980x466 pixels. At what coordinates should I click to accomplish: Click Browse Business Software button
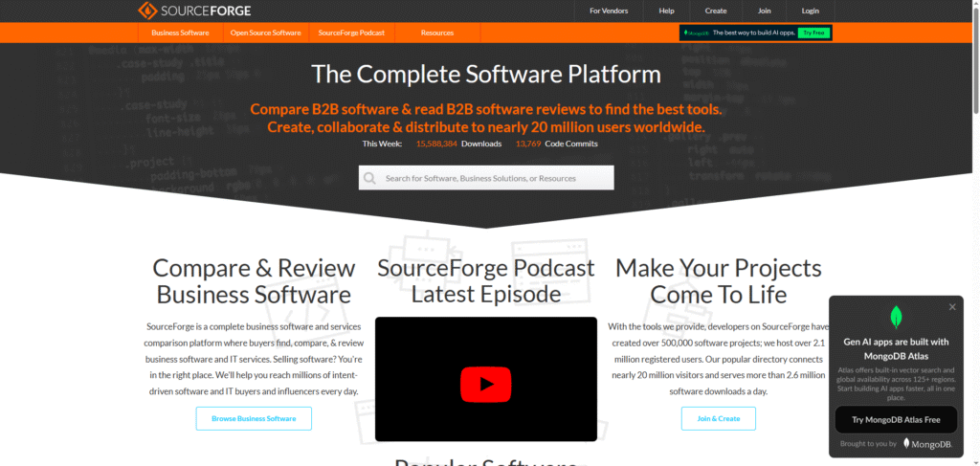[254, 418]
